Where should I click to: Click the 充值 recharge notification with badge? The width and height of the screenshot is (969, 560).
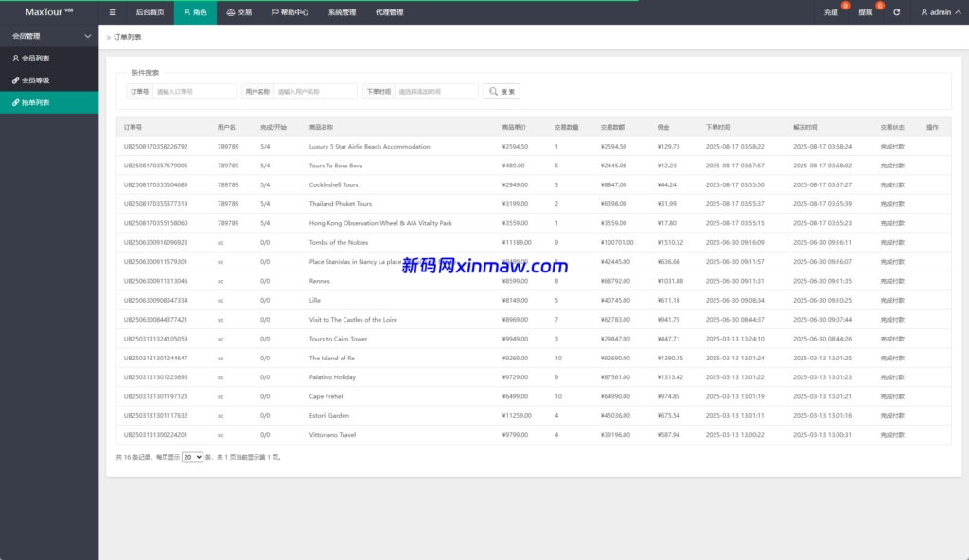pos(832,12)
